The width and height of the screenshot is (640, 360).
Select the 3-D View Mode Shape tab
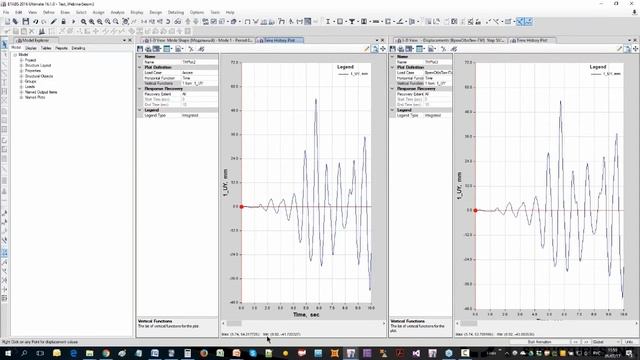[x=198, y=40]
